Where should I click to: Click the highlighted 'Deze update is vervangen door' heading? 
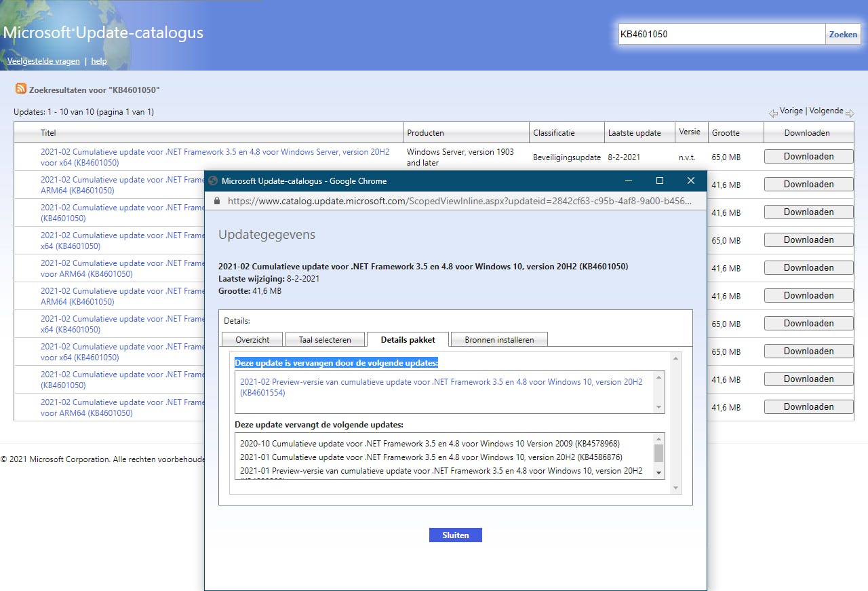[x=336, y=363]
